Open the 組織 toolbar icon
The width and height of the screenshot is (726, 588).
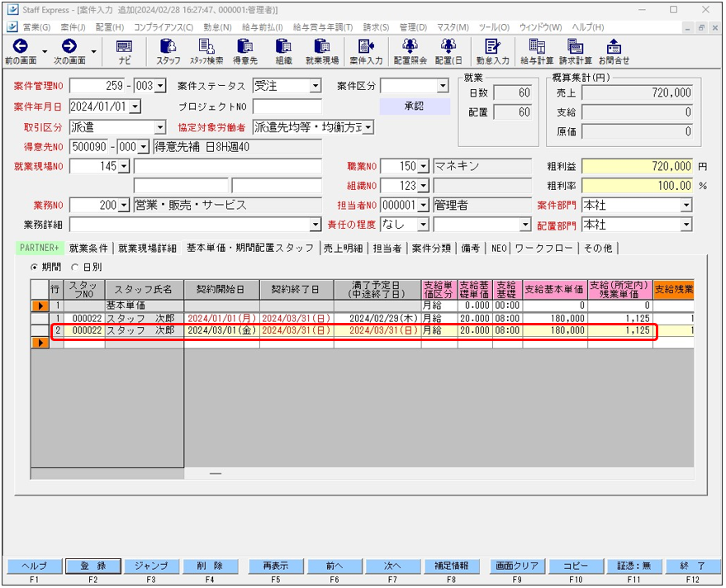point(283,51)
